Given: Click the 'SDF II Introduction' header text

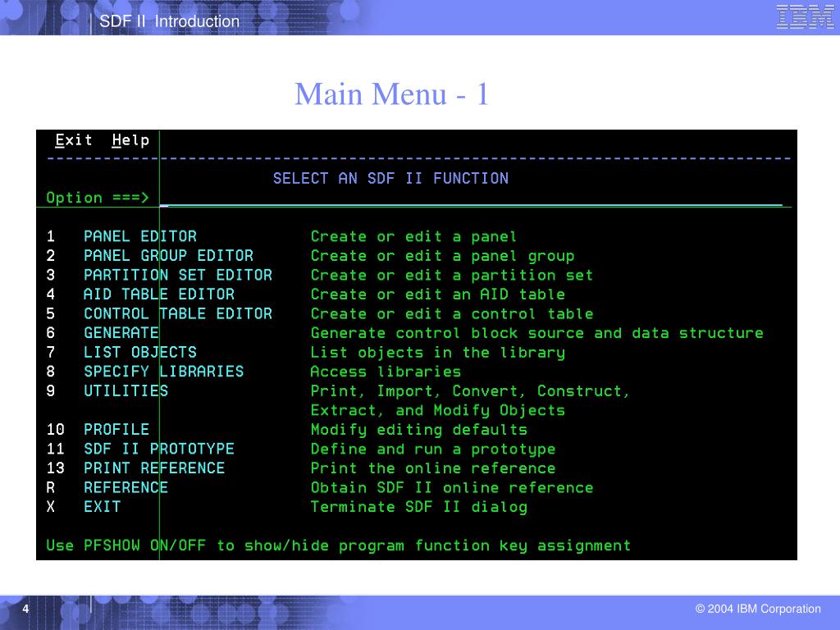Looking at the screenshot, I should pyautogui.click(x=169, y=21).
